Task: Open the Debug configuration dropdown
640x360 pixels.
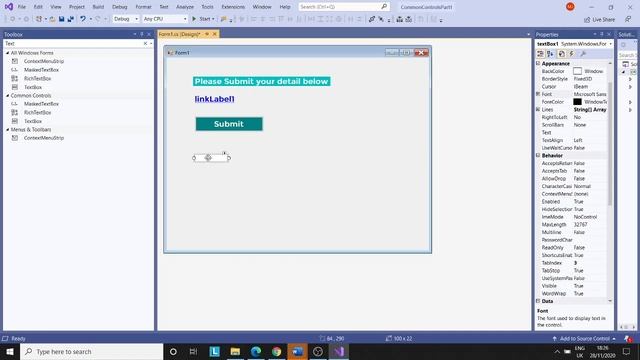Action: (136, 19)
